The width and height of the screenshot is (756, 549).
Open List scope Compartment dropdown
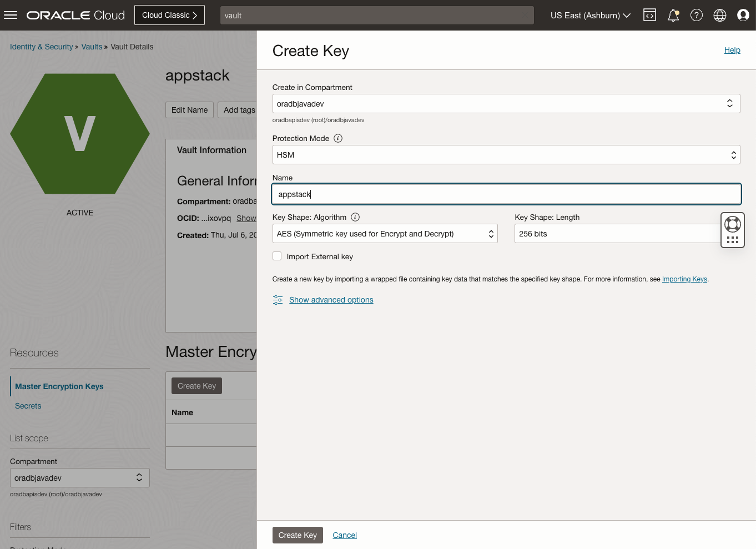coord(80,478)
